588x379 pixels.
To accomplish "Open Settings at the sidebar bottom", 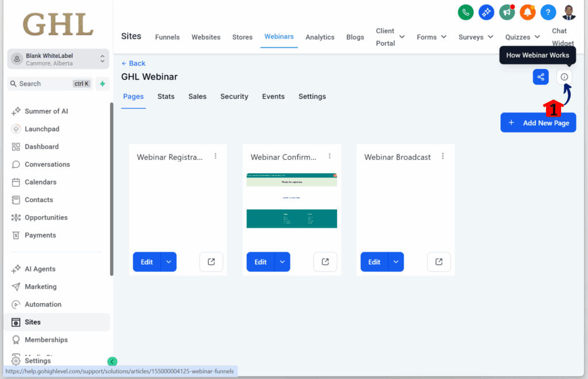I will 37,361.
